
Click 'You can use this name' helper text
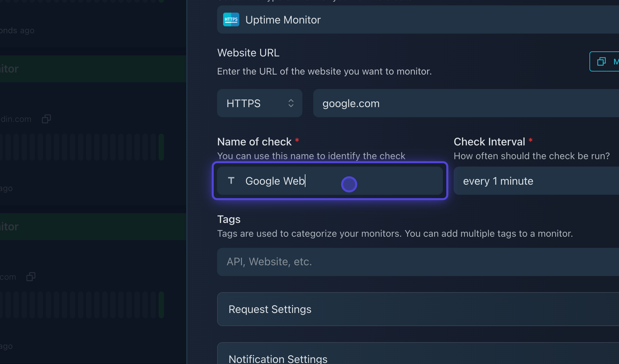pos(311,156)
